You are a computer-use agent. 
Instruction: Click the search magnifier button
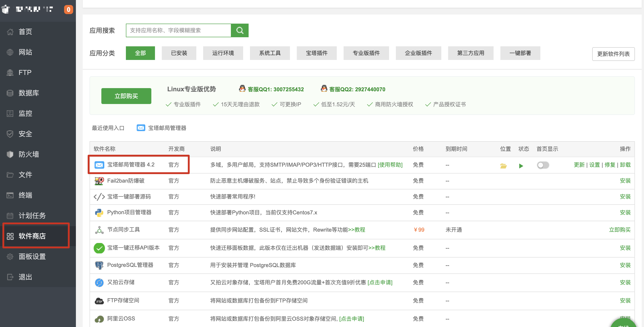(240, 30)
